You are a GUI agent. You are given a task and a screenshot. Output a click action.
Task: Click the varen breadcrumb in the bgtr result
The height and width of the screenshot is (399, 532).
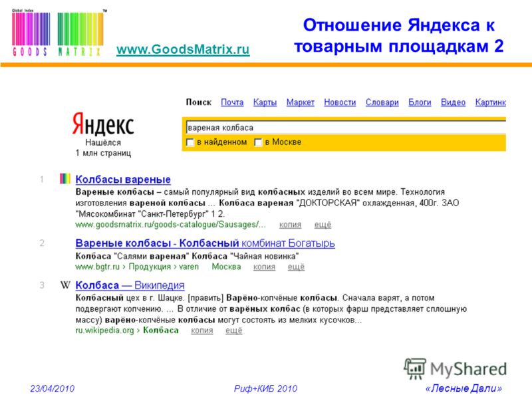coord(189,267)
